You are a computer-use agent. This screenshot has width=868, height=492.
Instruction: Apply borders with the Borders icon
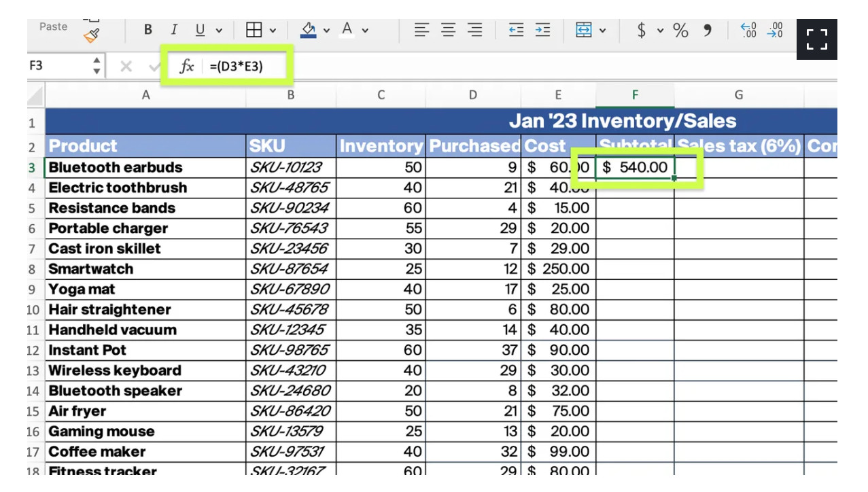pyautogui.click(x=254, y=30)
